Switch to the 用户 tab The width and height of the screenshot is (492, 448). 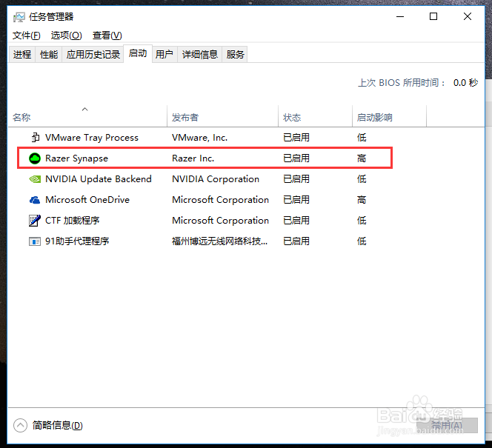164,55
